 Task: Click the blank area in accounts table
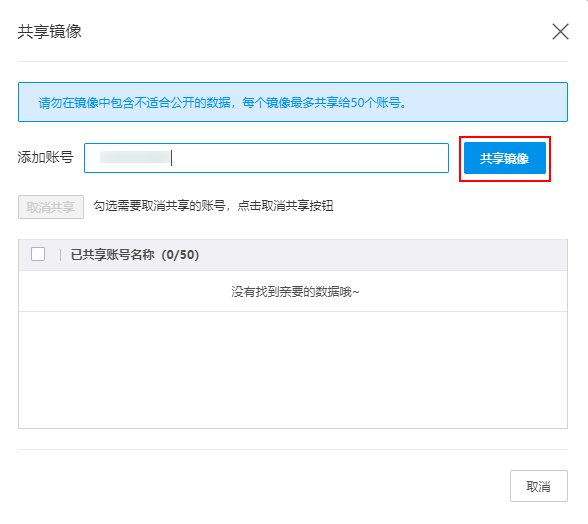coord(293,370)
